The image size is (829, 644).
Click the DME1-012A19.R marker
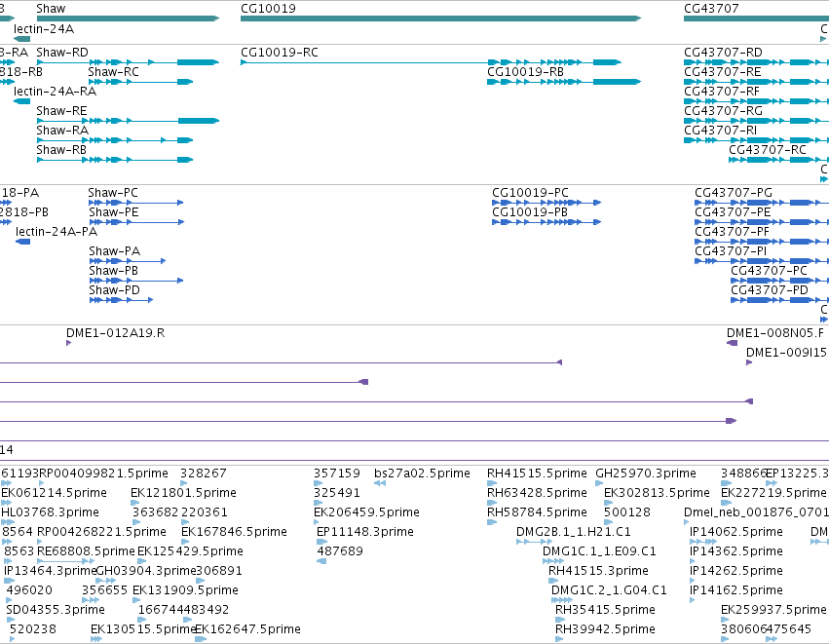[x=69, y=343]
